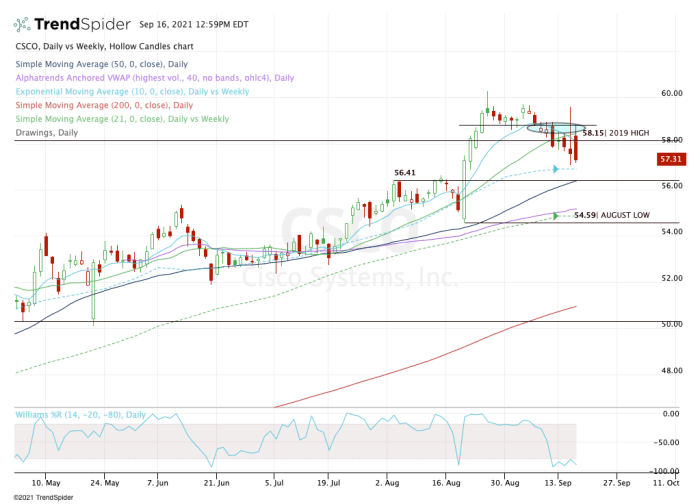Click the 30. Aug date label
Viewport: 700px width, 504px height.
[x=505, y=483]
